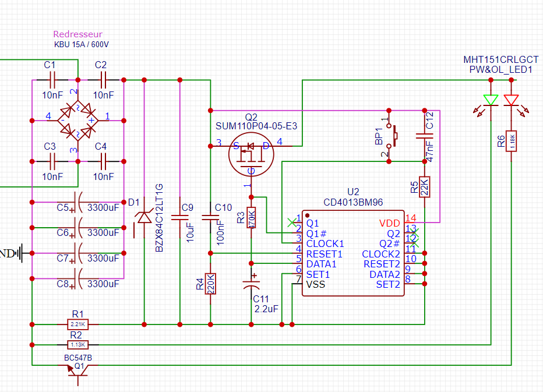Click the "10uF" value of C9
Viewport: 543px width, 392px height.
[190, 232]
